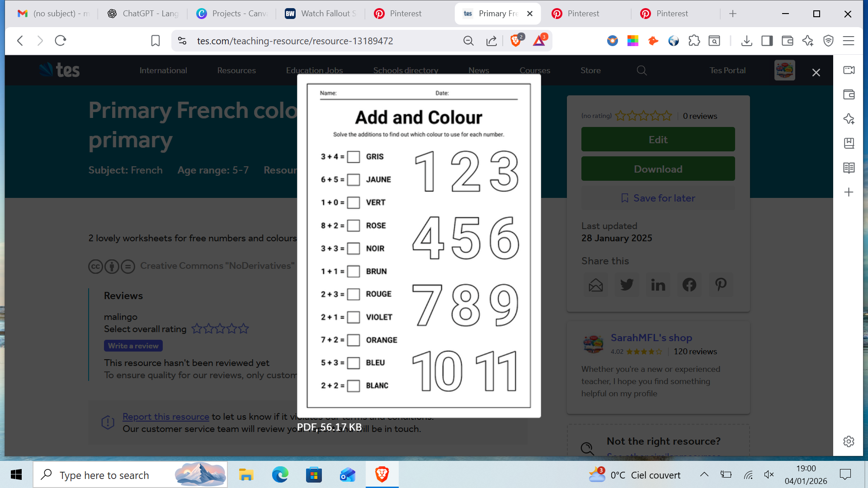Image resolution: width=868 pixels, height=488 pixels.
Task: Toggle Save for later on the resource
Action: coord(658,198)
